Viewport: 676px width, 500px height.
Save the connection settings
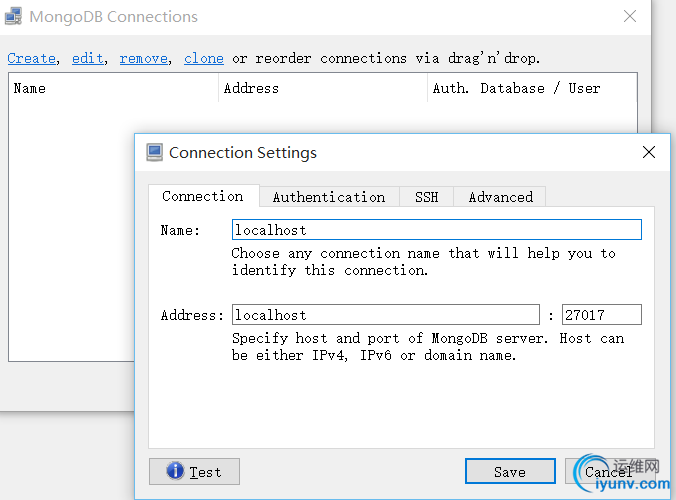click(x=510, y=472)
